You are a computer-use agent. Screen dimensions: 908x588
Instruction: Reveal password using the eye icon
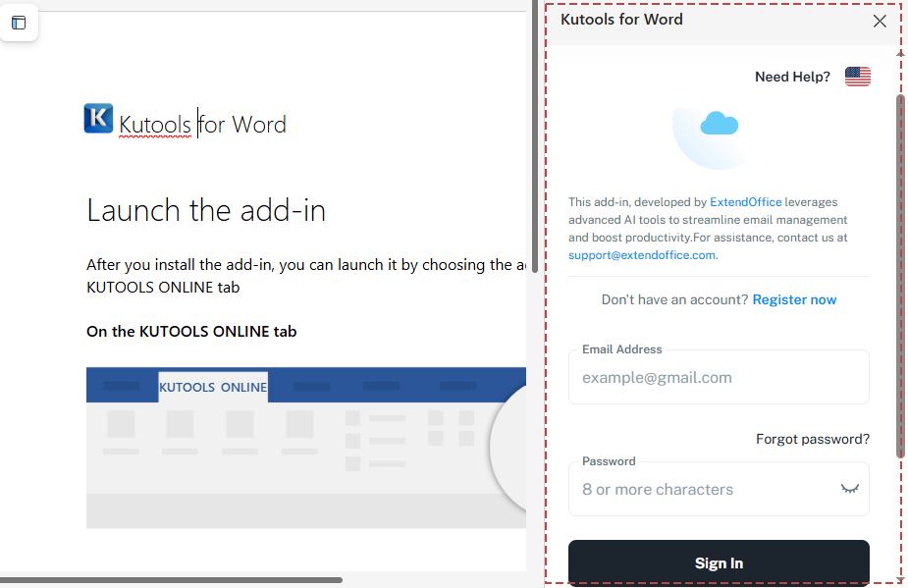pos(848,488)
